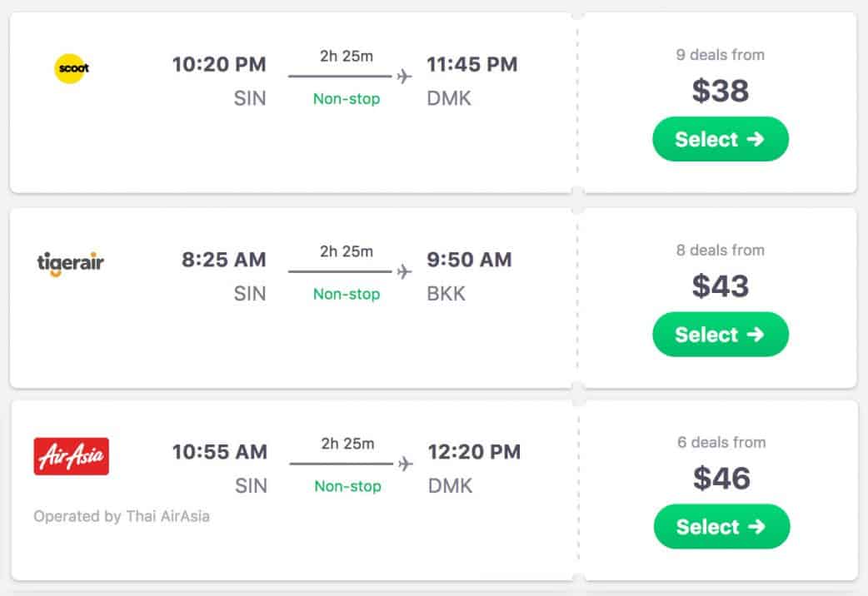This screenshot has height=596, width=868.
Task: Click the 9 deals from text
Action: tap(720, 55)
